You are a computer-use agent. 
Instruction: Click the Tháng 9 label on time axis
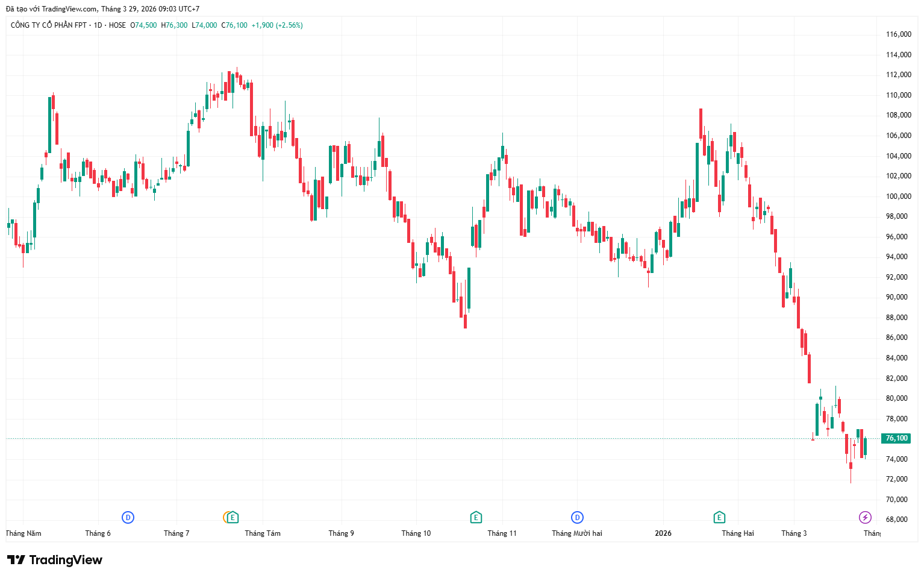[341, 533]
